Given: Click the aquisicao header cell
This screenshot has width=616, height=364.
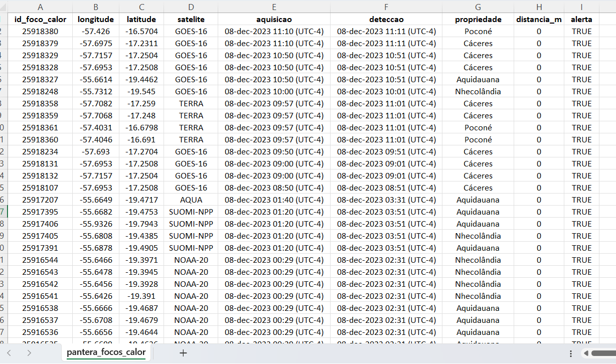Looking at the screenshot, I should 274,19.
